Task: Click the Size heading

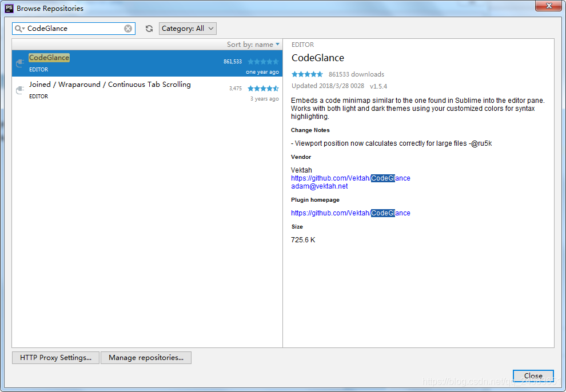Action: (297, 227)
